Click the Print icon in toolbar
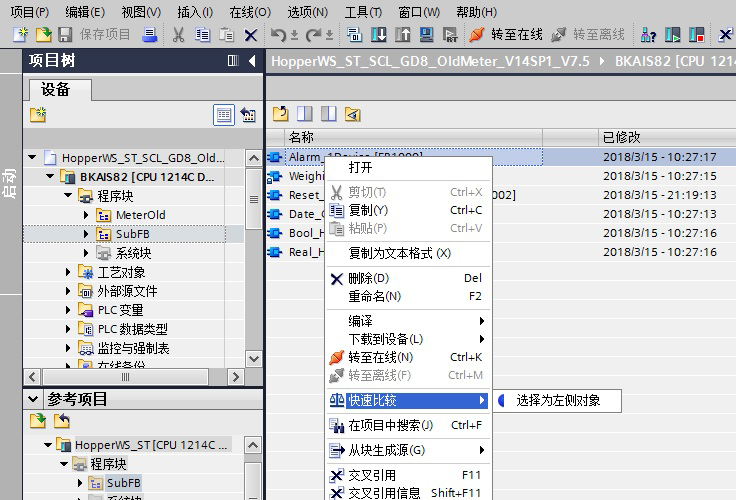736x500 pixels. point(149,35)
